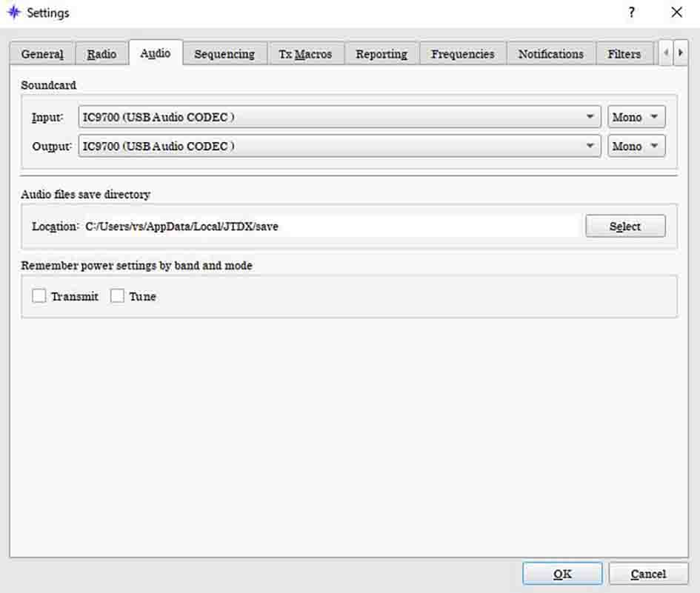Expand the Input Mono channel dropdown

click(x=636, y=117)
